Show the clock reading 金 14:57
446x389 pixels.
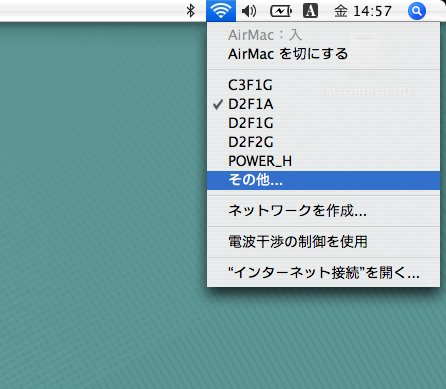[363, 11]
